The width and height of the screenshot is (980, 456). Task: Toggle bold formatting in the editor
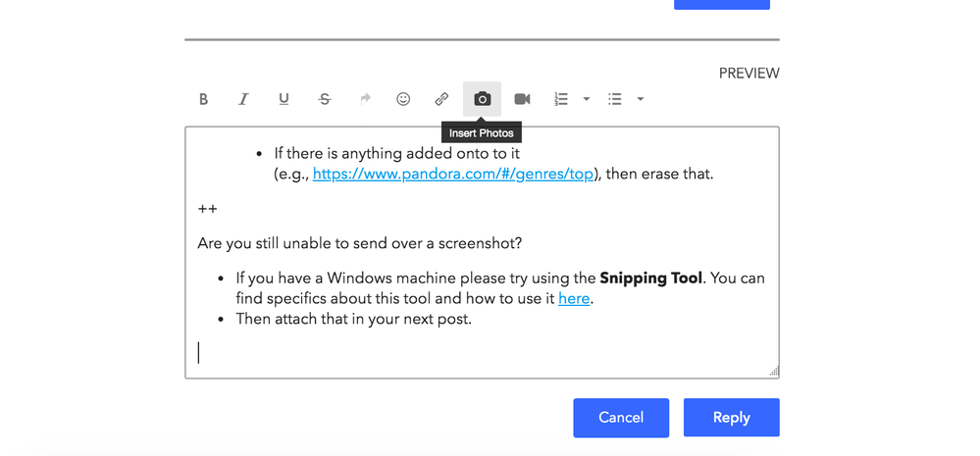point(204,99)
